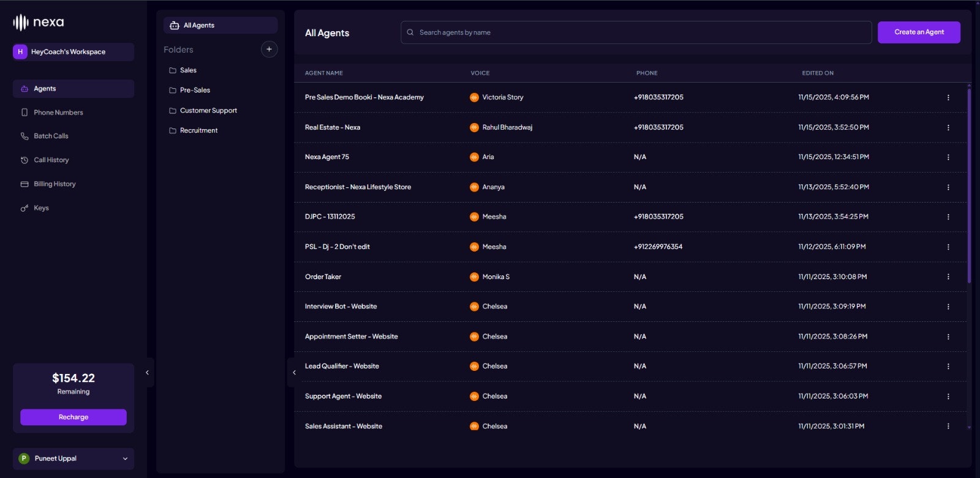Viewport: 980px width, 478px height.
Task: Click the Agents sidebar icon
Action: tap(24, 89)
